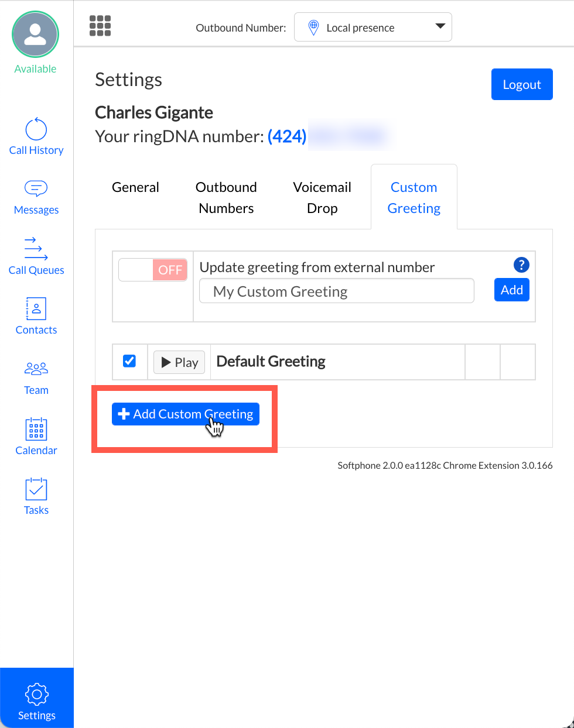Screen dimensions: 574x728
Task: Open the Team view
Action: coord(36,377)
